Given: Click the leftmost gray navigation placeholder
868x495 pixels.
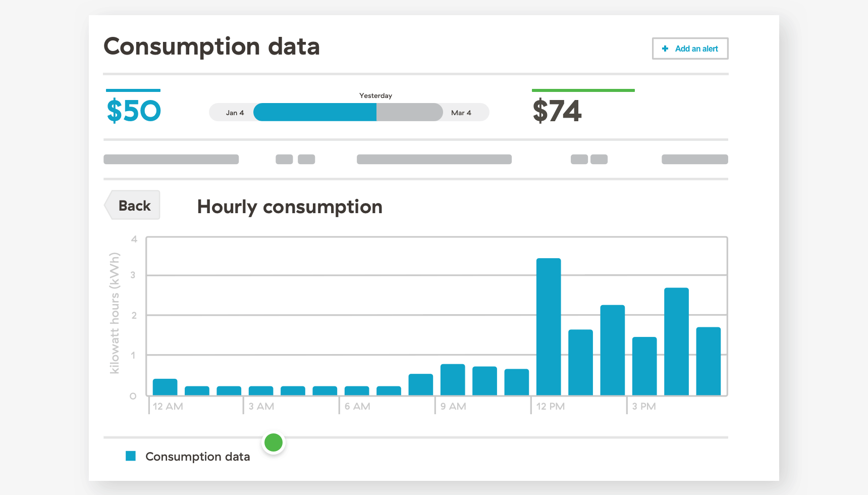Looking at the screenshot, I should (x=171, y=159).
